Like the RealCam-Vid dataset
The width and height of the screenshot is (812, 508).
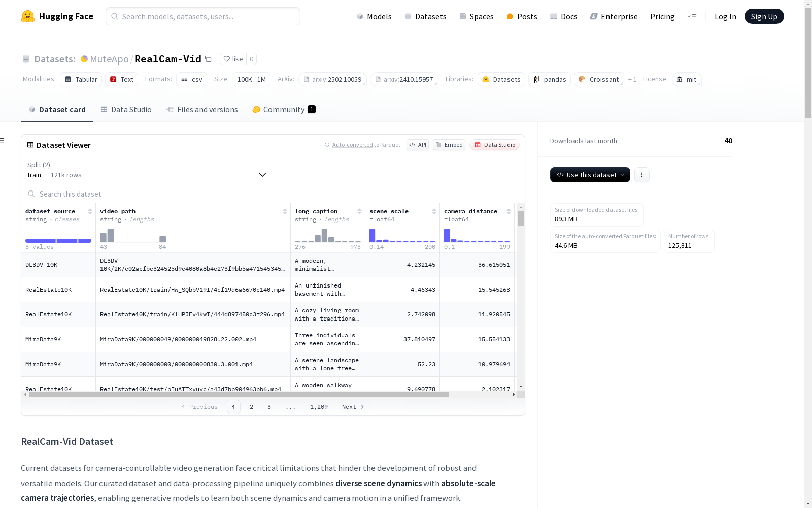(233, 59)
